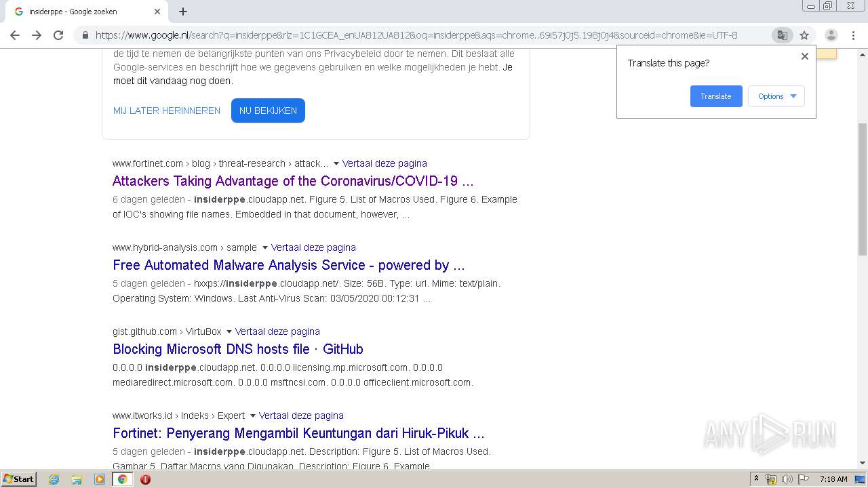This screenshot has height=488, width=868.
Task: Click the page vertical scrollbar thumb
Action: 862,189
